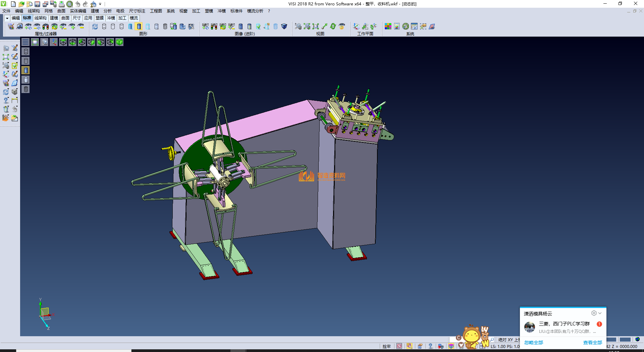
Task: Toggle the 拴牢 snap lock in status bar
Action: [x=386, y=346]
